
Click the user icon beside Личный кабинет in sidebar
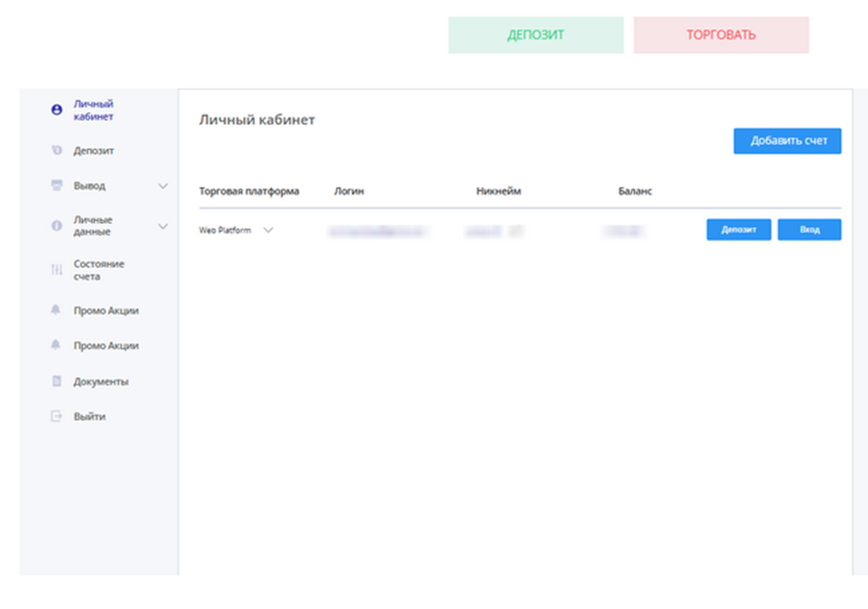click(x=57, y=110)
